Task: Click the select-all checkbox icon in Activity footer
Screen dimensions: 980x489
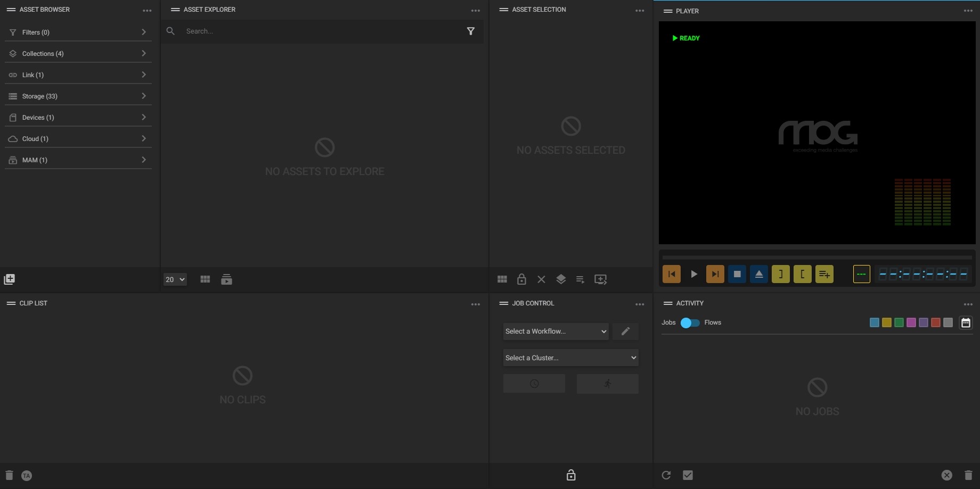Action: [x=688, y=475]
